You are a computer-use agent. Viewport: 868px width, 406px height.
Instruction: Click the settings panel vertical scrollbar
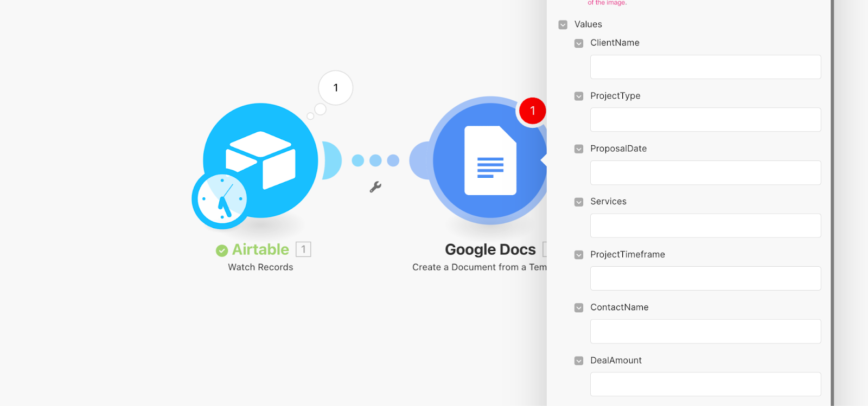click(x=832, y=203)
